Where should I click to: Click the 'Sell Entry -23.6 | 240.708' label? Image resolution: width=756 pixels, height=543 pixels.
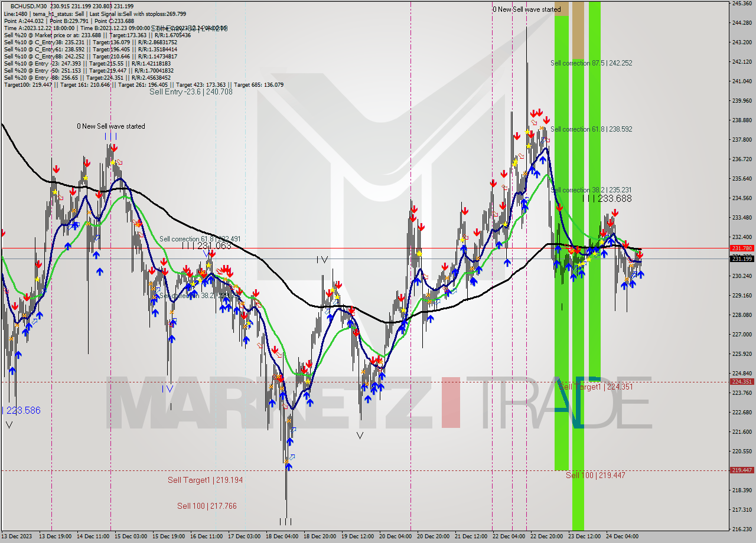click(191, 91)
